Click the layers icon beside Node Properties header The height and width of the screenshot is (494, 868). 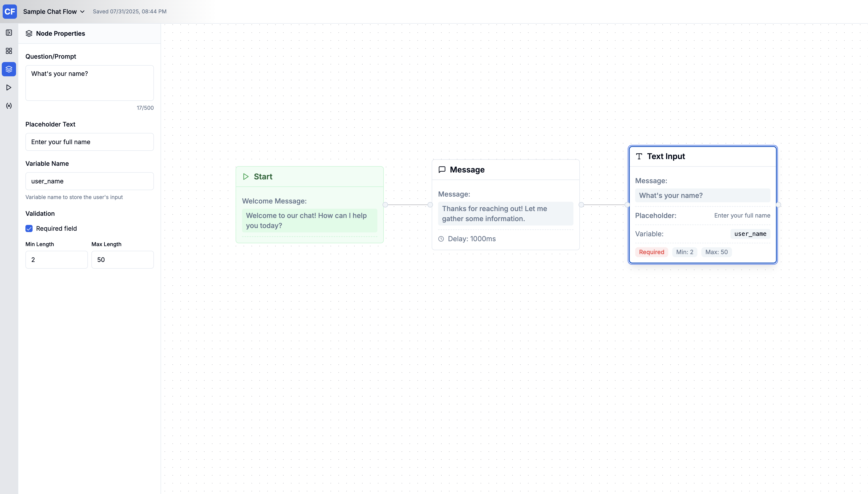(29, 33)
